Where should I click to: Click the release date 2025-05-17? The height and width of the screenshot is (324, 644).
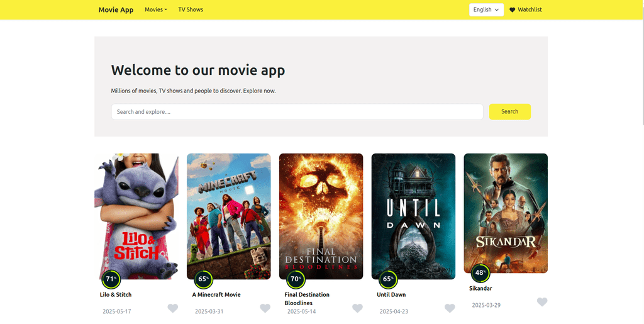(116, 311)
